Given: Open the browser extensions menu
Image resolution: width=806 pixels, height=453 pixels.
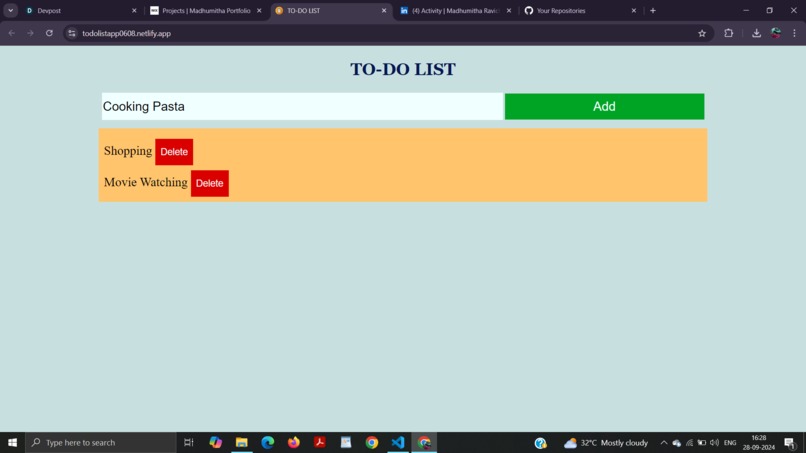Looking at the screenshot, I should click(728, 33).
